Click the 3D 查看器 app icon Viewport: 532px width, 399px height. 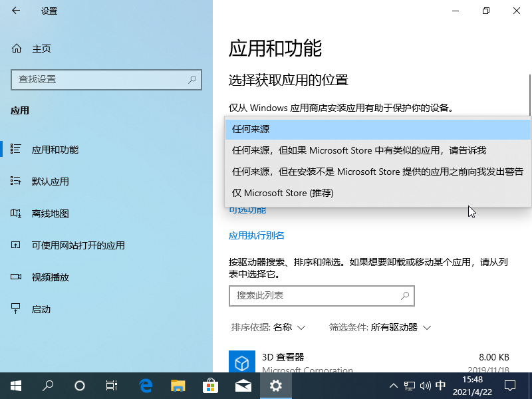click(242, 362)
